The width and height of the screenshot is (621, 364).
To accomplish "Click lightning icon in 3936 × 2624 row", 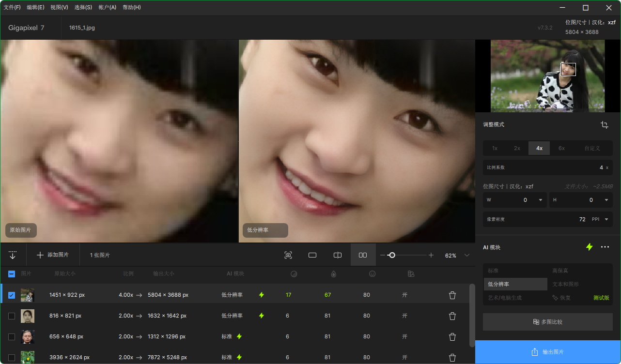I will pos(239,357).
